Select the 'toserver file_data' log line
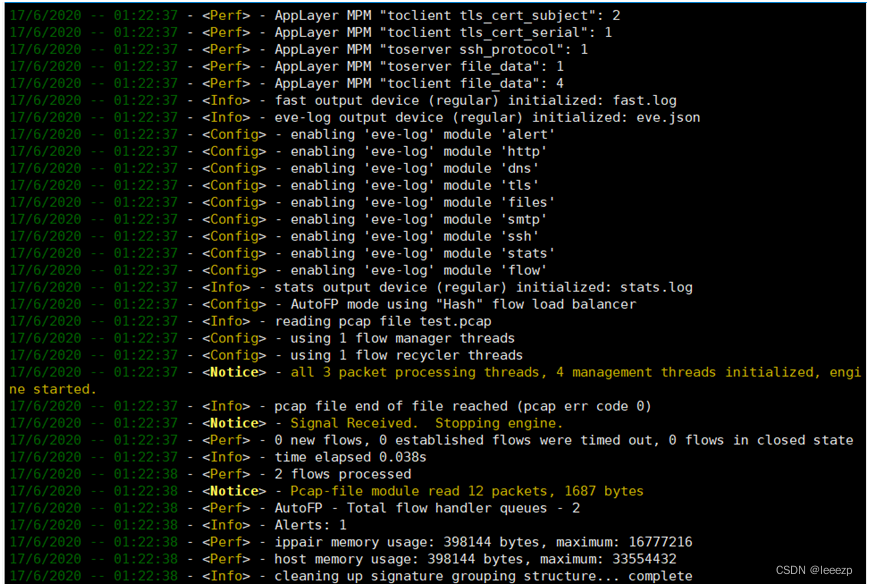The height and width of the screenshot is (586, 869). (x=287, y=67)
